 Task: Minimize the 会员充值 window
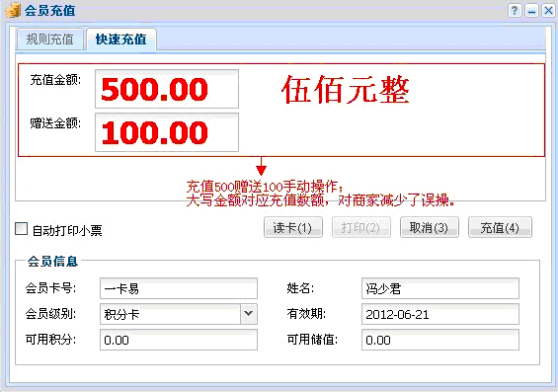pyautogui.click(x=531, y=10)
